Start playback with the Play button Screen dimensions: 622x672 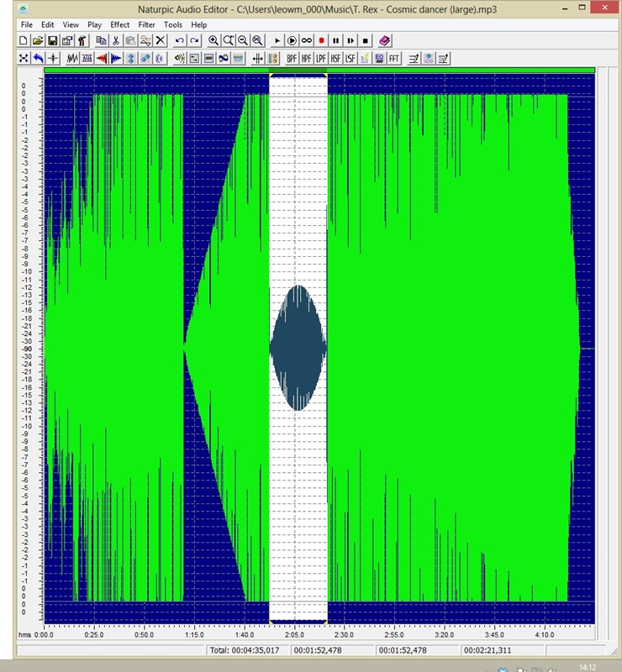pyautogui.click(x=277, y=40)
